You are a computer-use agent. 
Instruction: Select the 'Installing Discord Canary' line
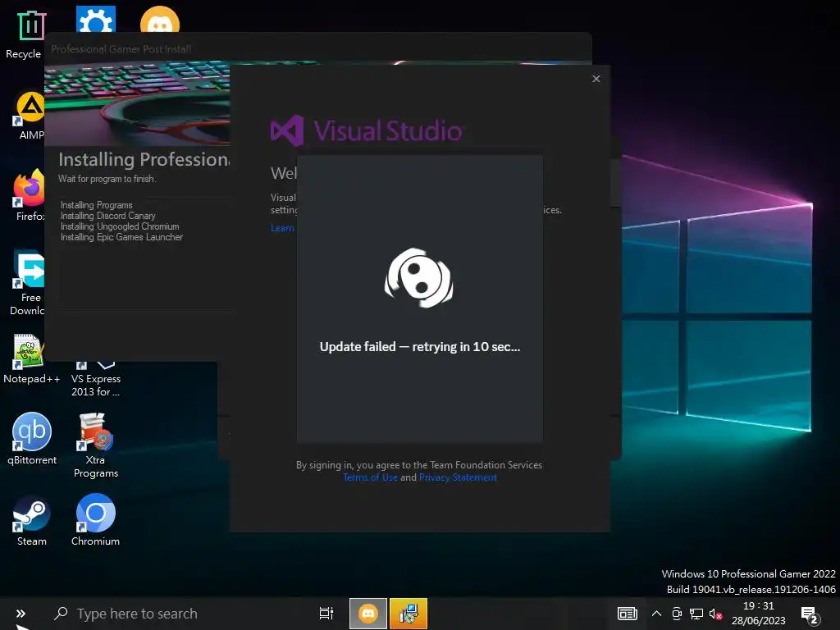[107, 216]
